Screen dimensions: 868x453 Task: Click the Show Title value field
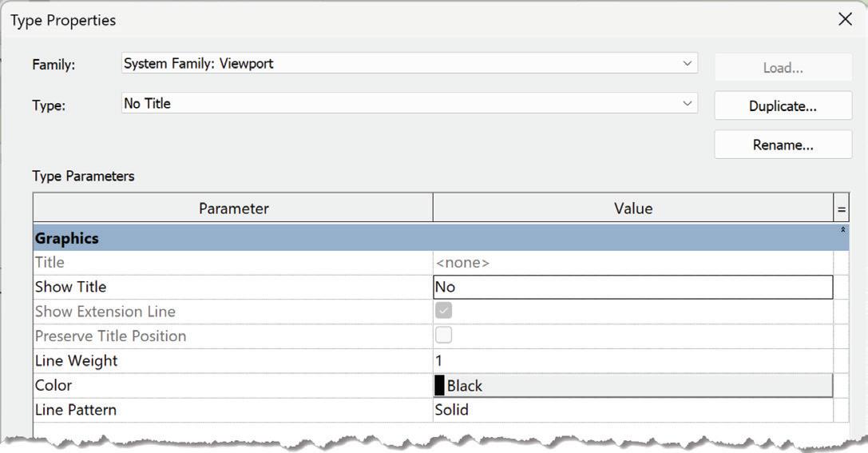(x=632, y=287)
